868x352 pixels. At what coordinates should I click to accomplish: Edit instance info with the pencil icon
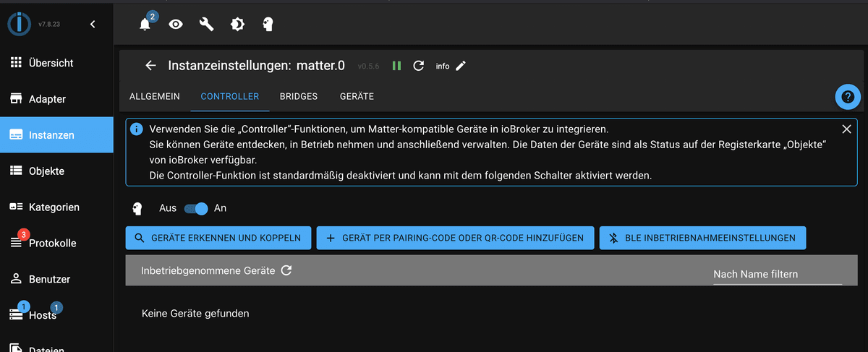(461, 66)
